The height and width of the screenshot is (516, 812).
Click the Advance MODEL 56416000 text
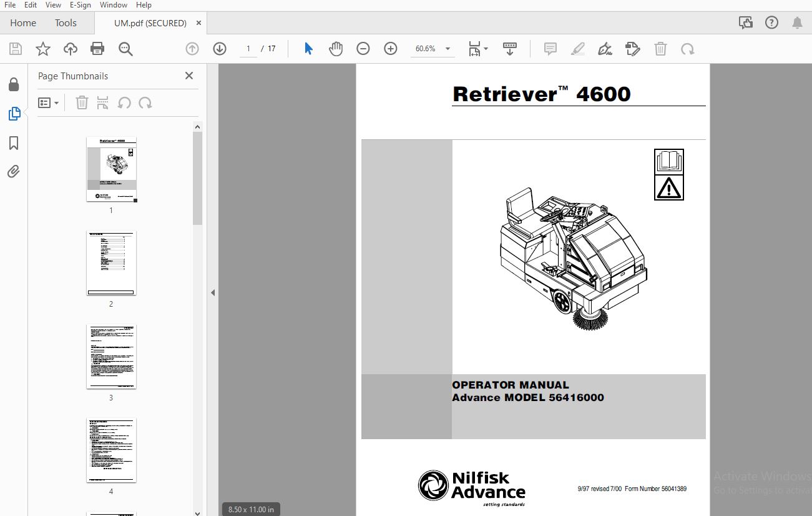click(x=528, y=397)
